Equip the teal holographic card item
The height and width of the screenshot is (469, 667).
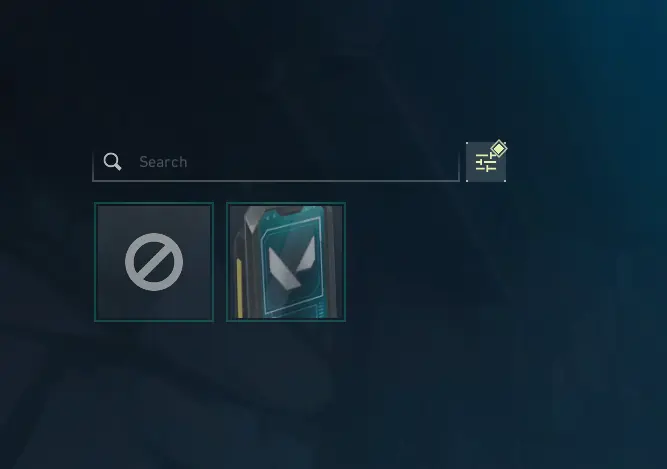pos(286,262)
